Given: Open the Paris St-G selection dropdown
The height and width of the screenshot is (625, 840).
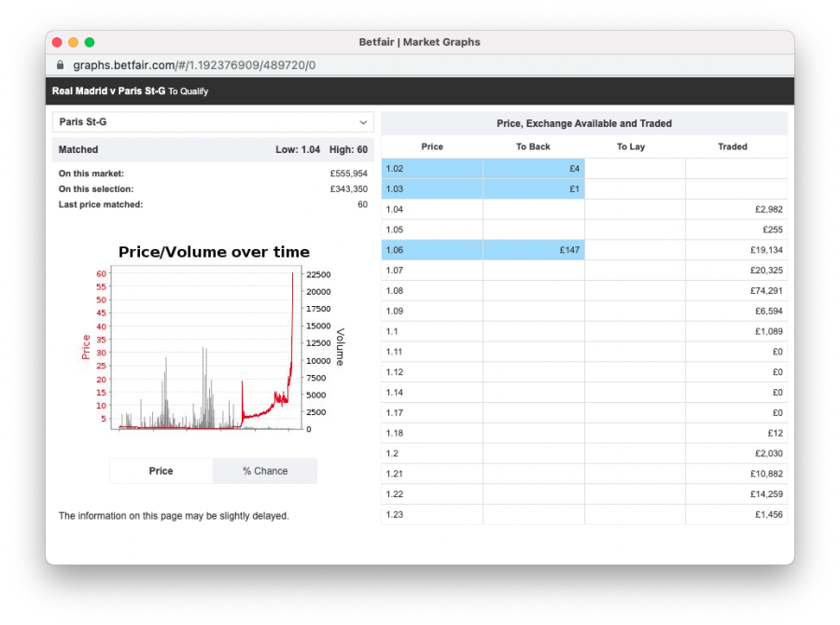Looking at the screenshot, I should [213, 122].
